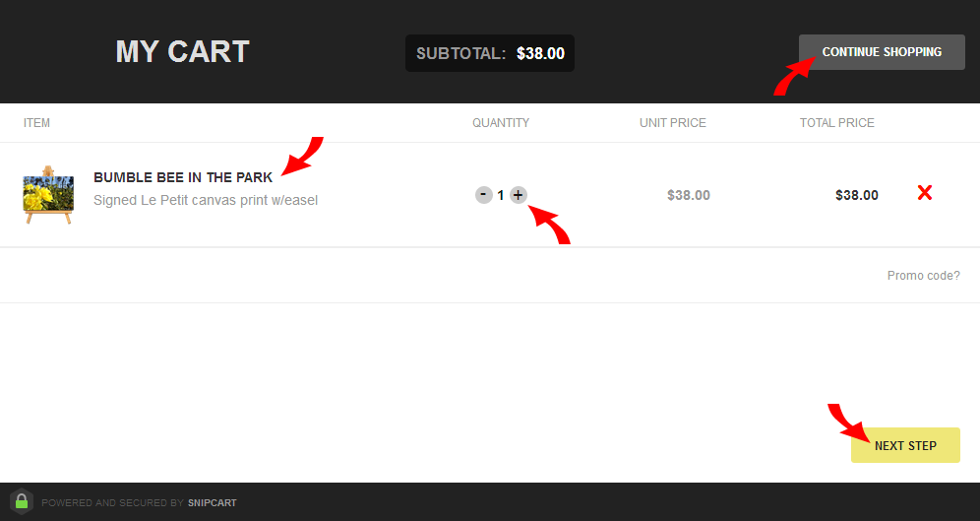Click the Item column header

pos(36,123)
